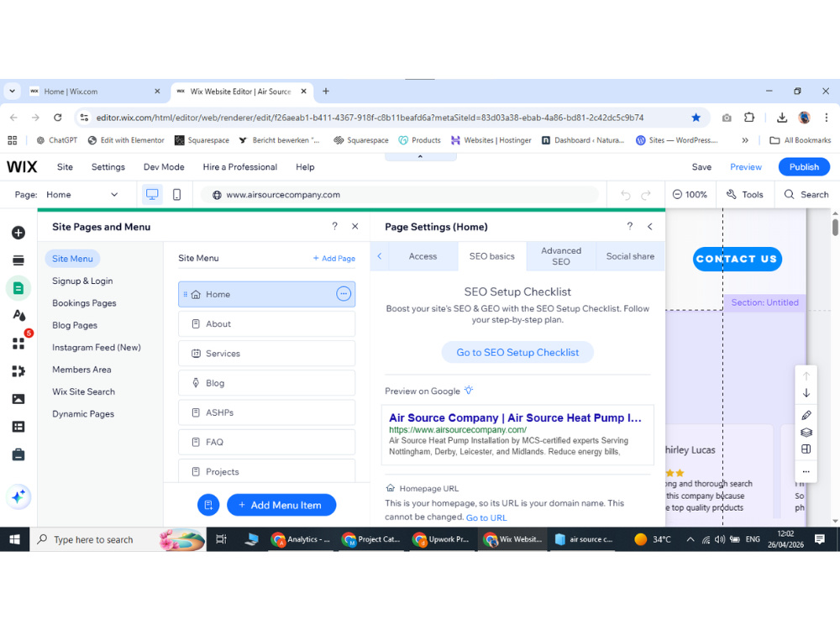
Task: Click the site URL field www.airsourcecompany.com
Action: coord(399,195)
